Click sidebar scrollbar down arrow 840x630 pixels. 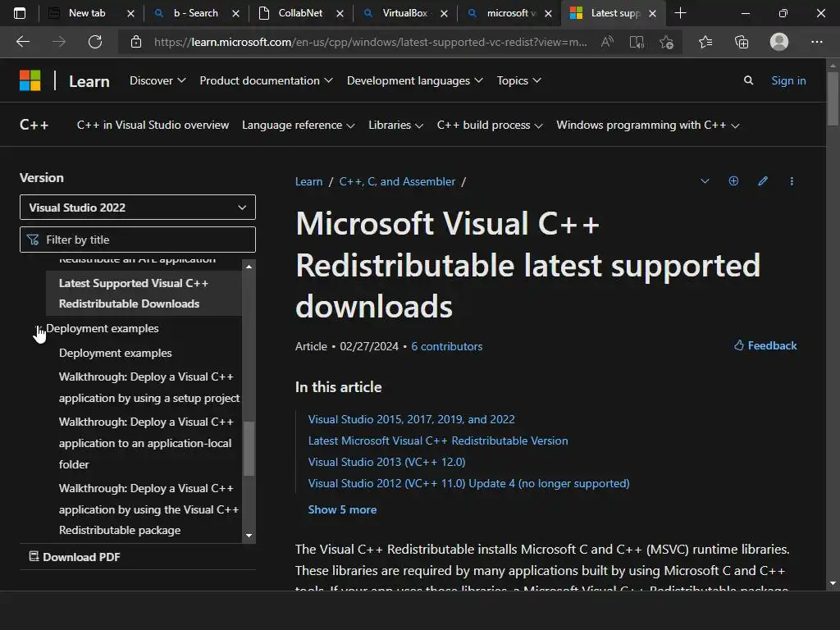coord(249,536)
